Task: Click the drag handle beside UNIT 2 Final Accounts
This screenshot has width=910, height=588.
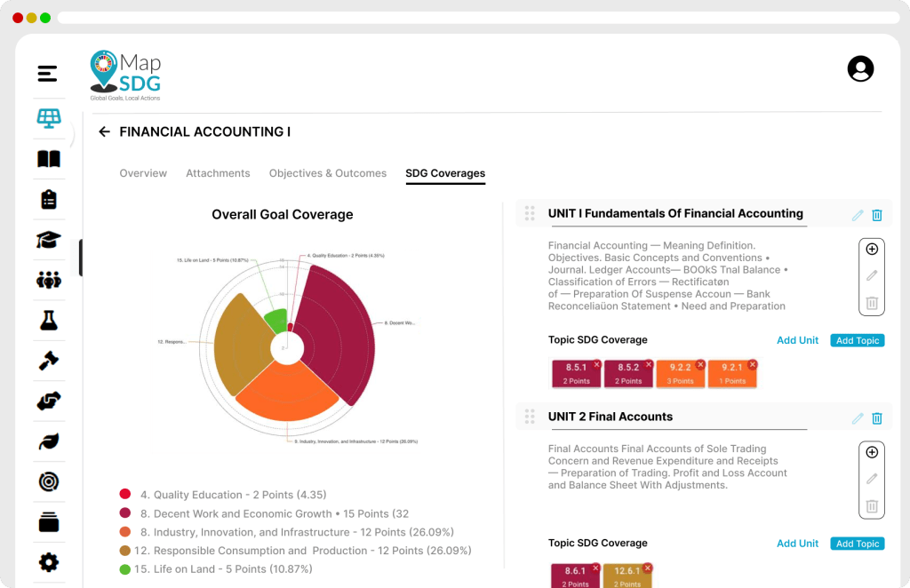Action: pos(530,417)
